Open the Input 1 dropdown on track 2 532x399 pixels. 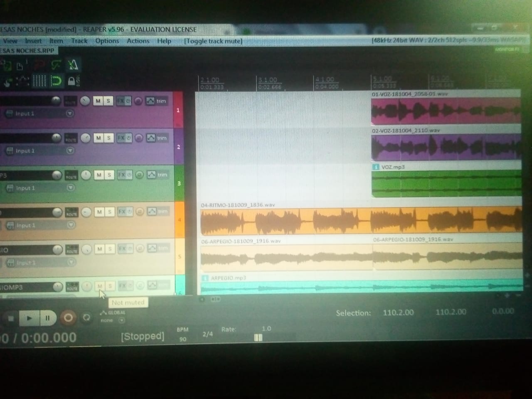pos(70,150)
